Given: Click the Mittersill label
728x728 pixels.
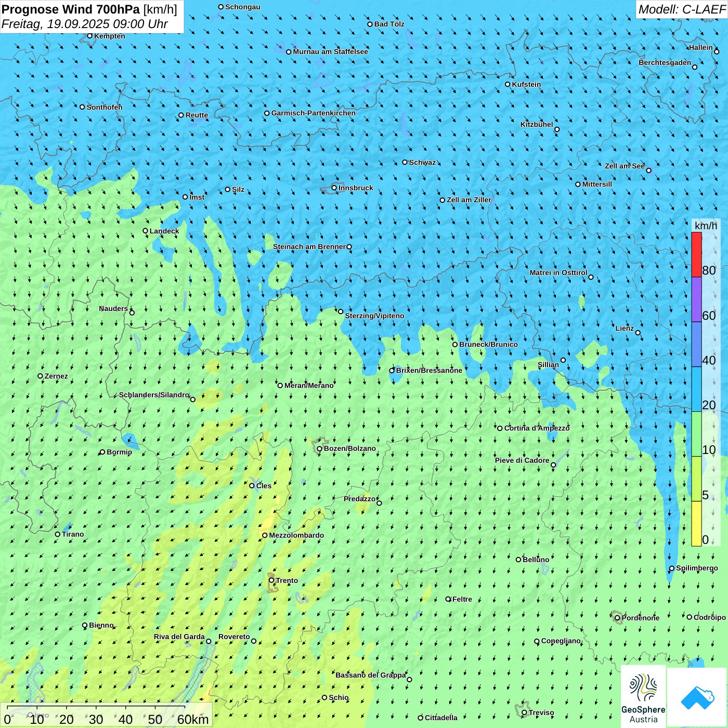Looking at the screenshot, I should click(597, 184).
